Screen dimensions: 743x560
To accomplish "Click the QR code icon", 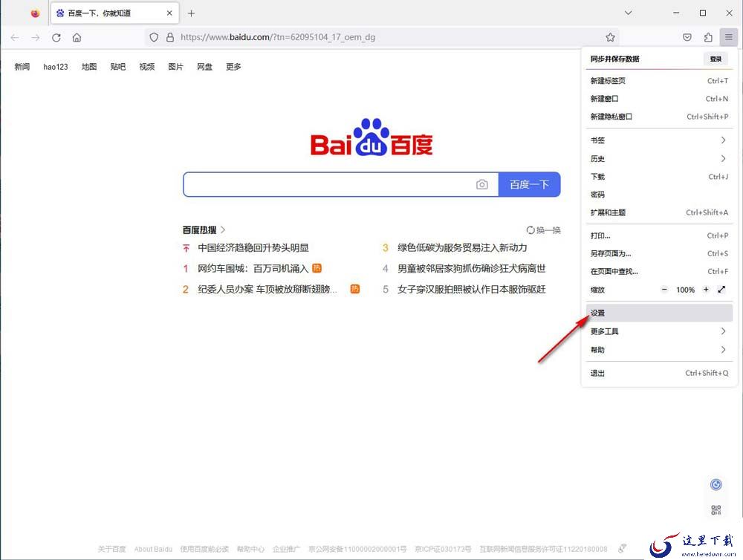I will click(x=716, y=510).
